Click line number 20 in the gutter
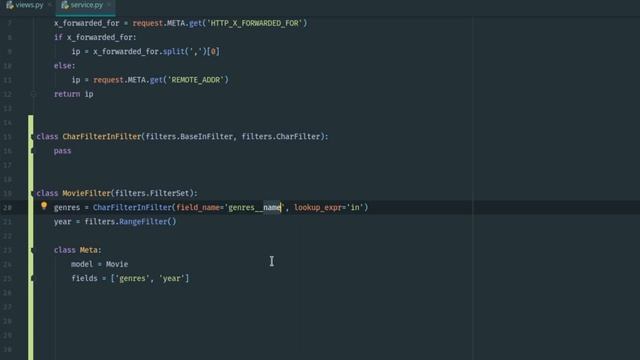 pyautogui.click(x=8, y=208)
